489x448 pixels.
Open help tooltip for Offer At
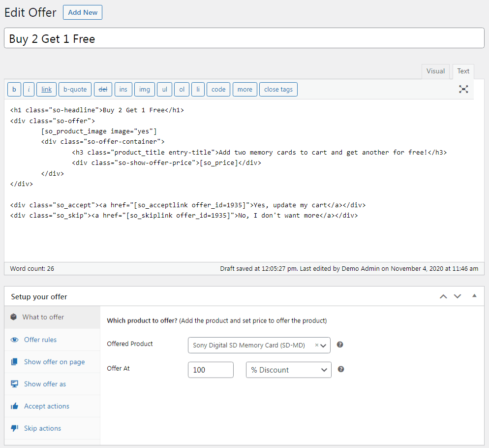(x=341, y=369)
